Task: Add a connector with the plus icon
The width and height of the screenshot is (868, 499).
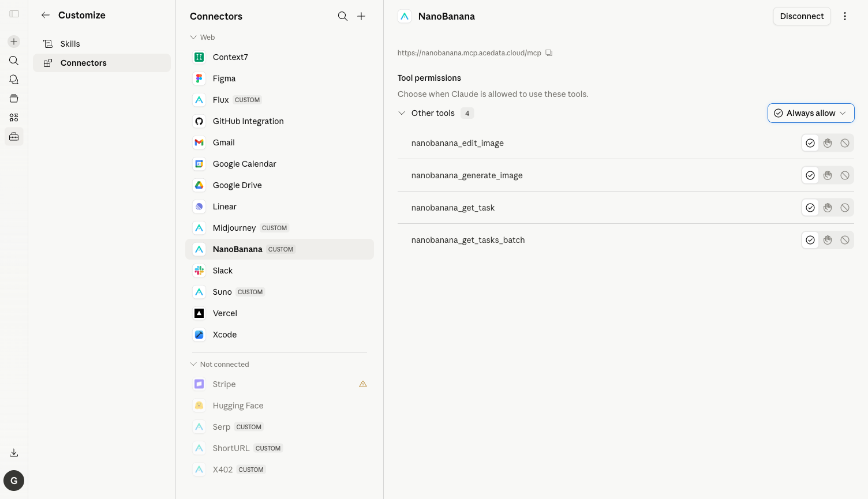Action: pos(361,16)
